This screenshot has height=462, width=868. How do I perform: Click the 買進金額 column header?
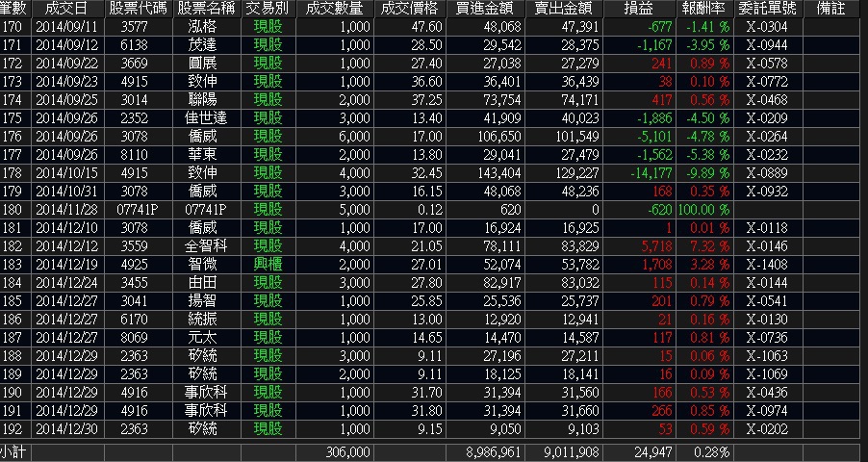click(x=485, y=9)
